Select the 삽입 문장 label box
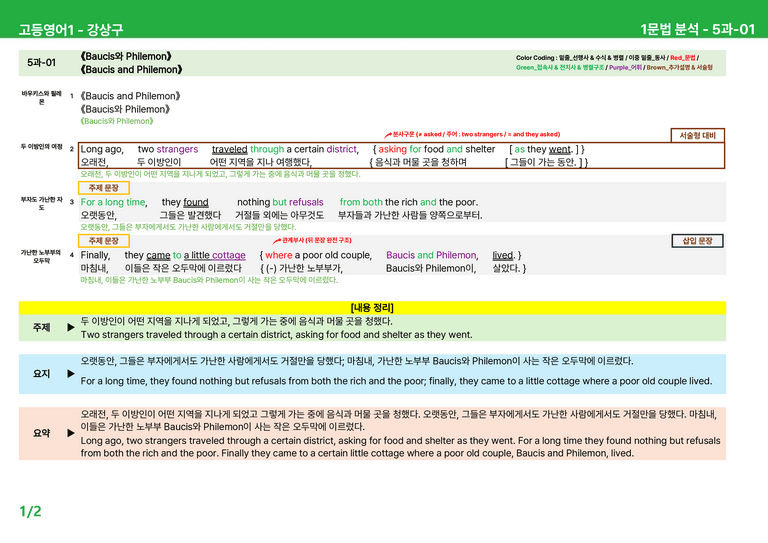768x543 pixels. click(697, 241)
